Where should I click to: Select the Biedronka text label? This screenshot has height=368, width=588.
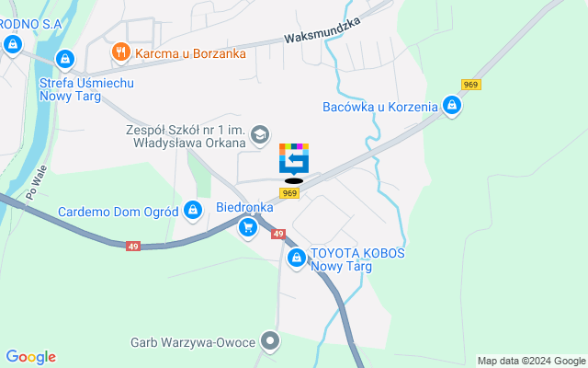click(244, 207)
